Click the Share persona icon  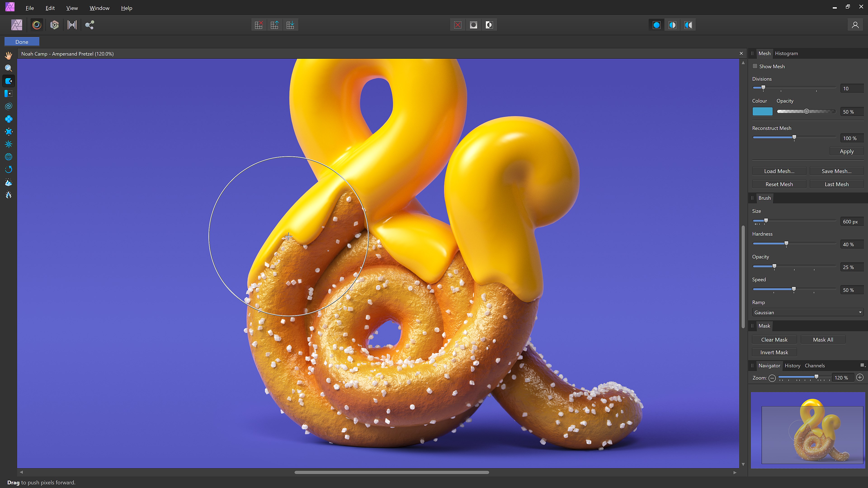click(90, 25)
